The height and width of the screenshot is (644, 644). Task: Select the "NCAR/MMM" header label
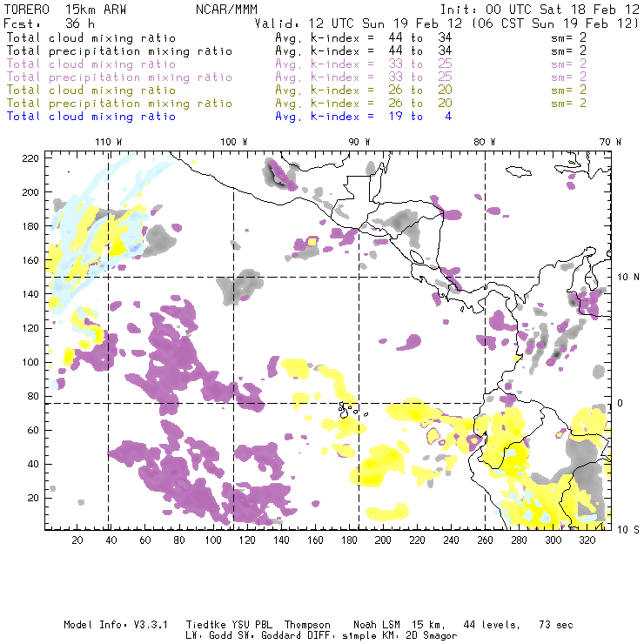pos(226,10)
